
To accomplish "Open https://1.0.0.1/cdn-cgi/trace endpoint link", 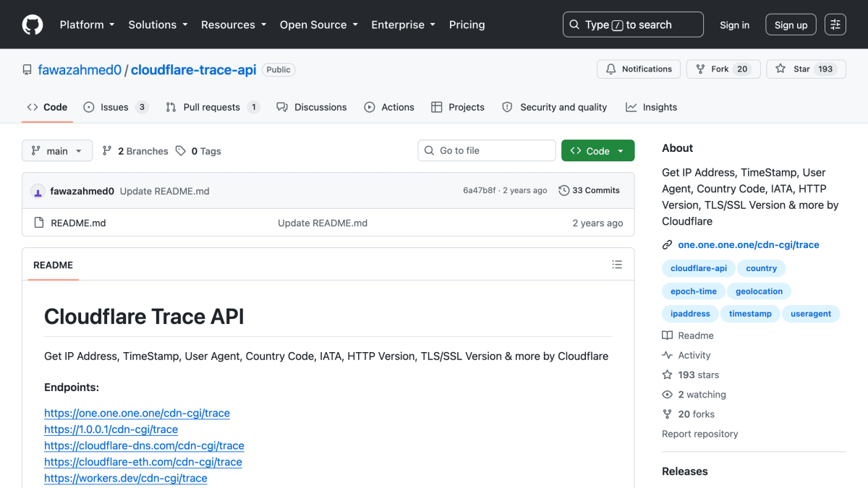I will [x=111, y=429].
